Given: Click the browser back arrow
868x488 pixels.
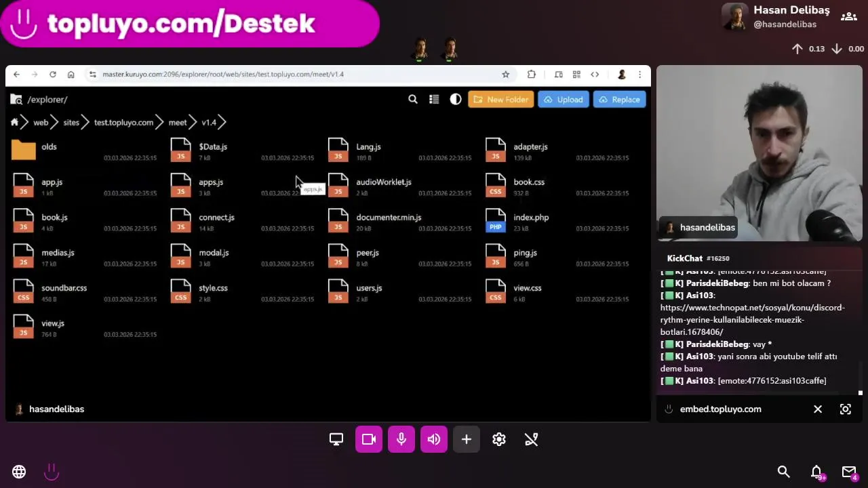Looking at the screenshot, I should click(16, 75).
